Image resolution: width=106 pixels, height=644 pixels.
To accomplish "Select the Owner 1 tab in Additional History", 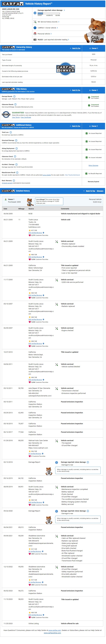I will coord(93,126).
